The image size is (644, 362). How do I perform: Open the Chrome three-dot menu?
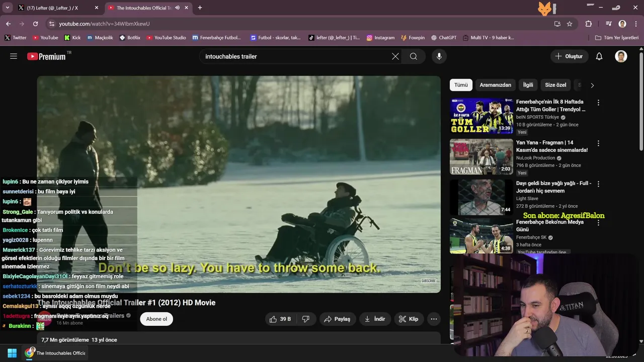point(635,24)
